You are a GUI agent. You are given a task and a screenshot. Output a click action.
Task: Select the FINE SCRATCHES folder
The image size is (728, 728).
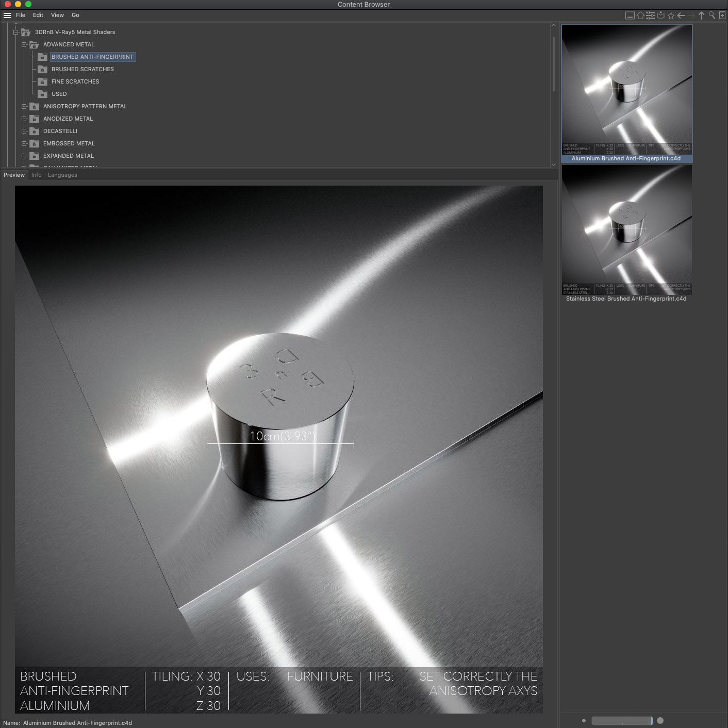(x=75, y=81)
